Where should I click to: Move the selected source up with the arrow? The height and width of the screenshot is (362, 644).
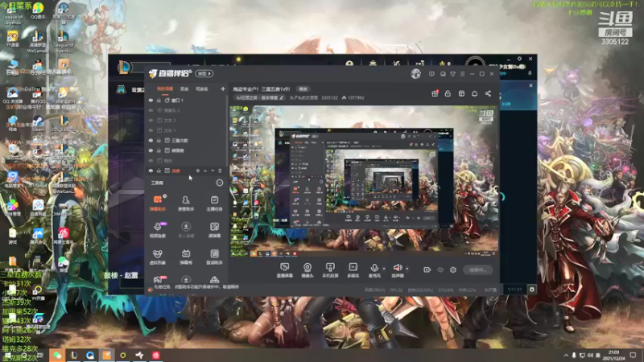coord(205,171)
